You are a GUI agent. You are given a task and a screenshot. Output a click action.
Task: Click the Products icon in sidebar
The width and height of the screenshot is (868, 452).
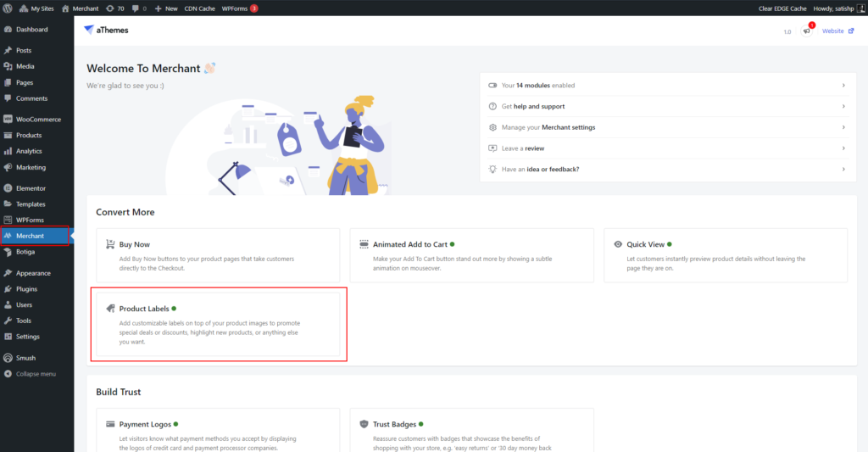pyautogui.click(x=8, y=135)
